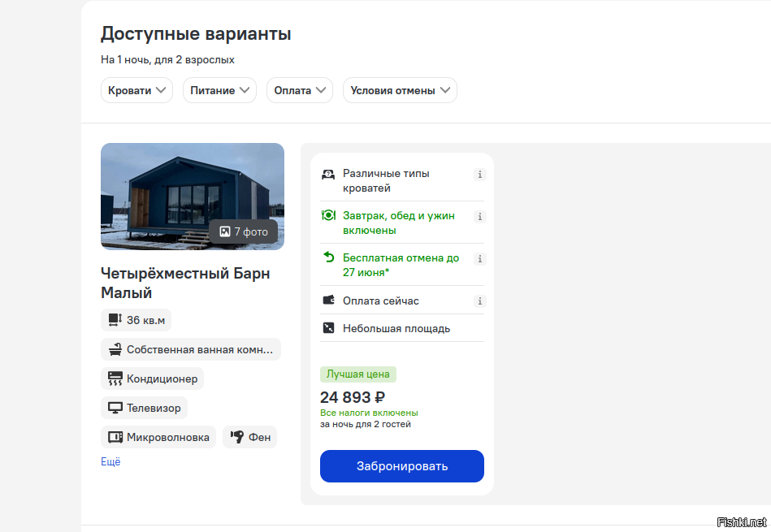Click the Кондиционер amenity tag

(153, 378)
